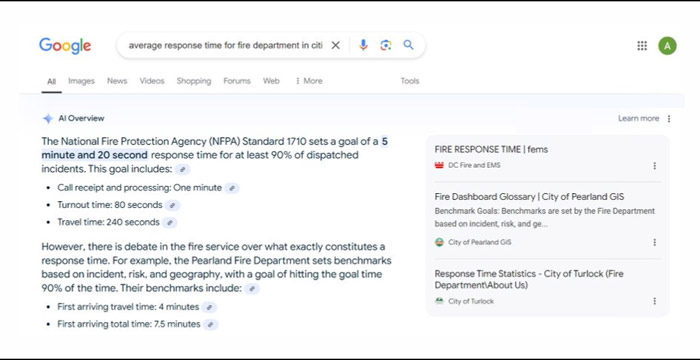Open 'Fire Dashboard Glossary | City of Pearland GIS'
This screenshot has width=700, height=360.
(529, 197)
